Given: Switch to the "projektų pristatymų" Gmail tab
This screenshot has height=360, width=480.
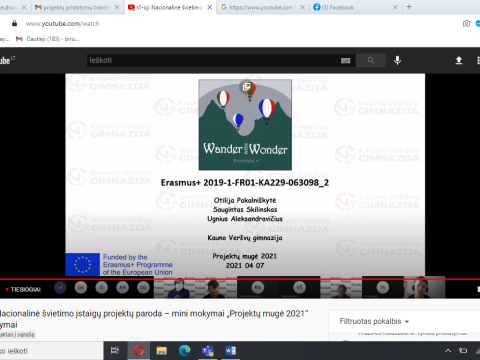Looking at the screenshot, I should (x=77, y=7).
